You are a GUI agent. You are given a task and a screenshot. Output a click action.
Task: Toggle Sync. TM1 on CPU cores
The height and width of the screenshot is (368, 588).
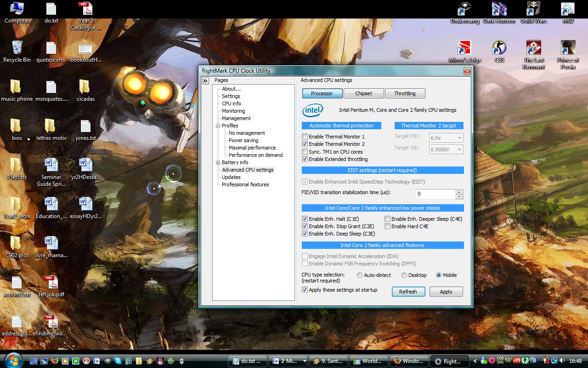click(x=305, y=151)
